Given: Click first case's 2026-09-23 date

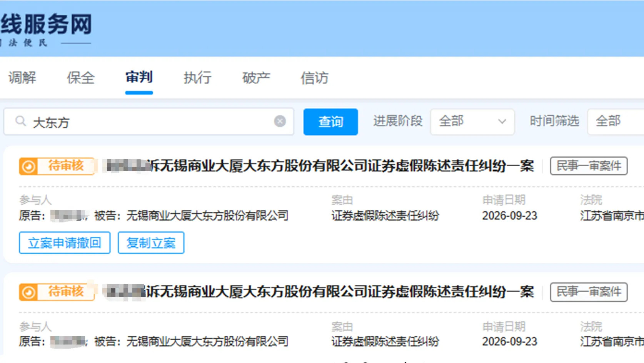Looking at the screenshot, I should pos(510,216).
